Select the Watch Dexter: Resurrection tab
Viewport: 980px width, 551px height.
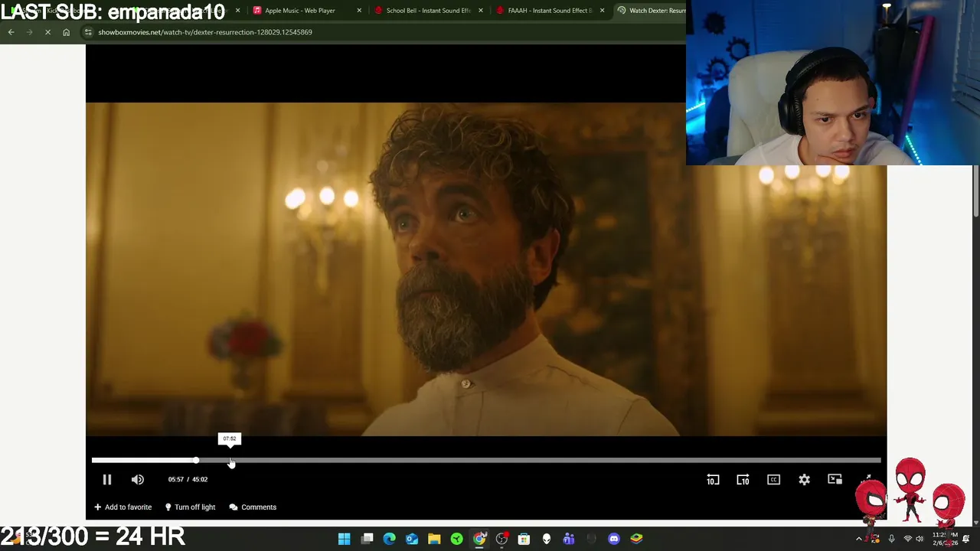651,11
